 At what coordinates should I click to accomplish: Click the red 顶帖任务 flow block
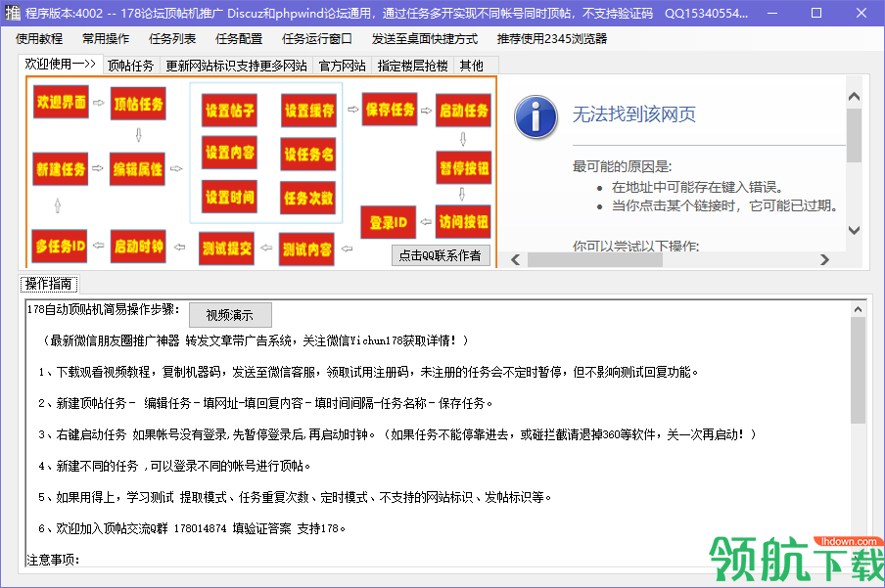pyautogui.click(x=138, y=104)
